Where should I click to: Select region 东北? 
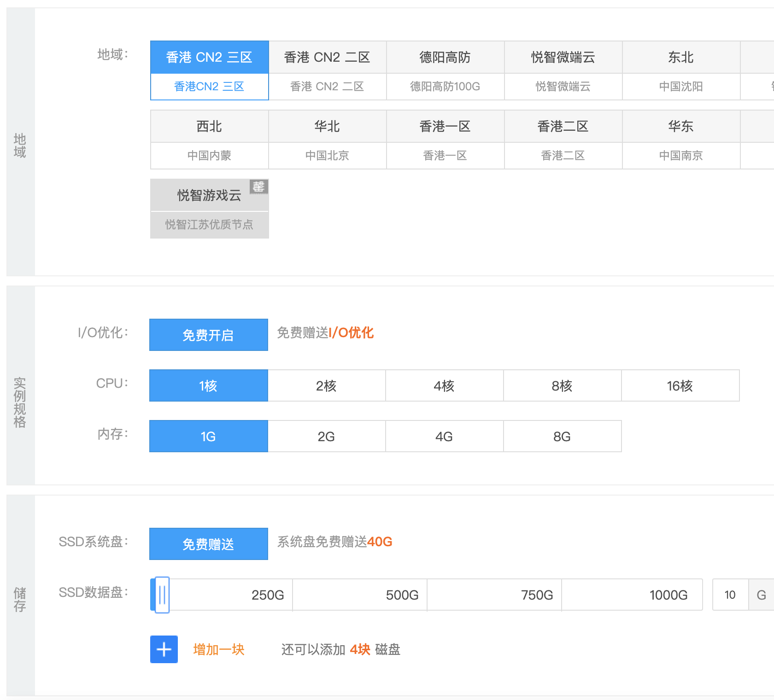pyautogui.click(x=681, y=57)
